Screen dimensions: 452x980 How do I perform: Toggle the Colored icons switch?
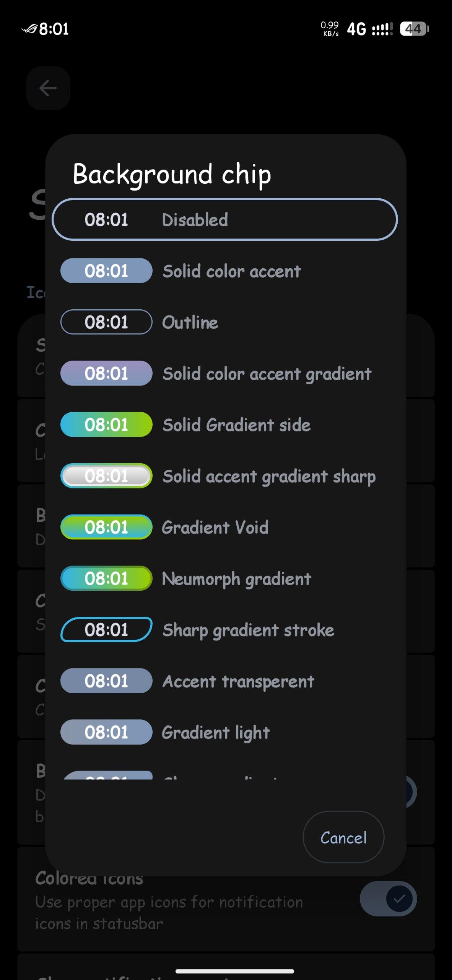388,898
